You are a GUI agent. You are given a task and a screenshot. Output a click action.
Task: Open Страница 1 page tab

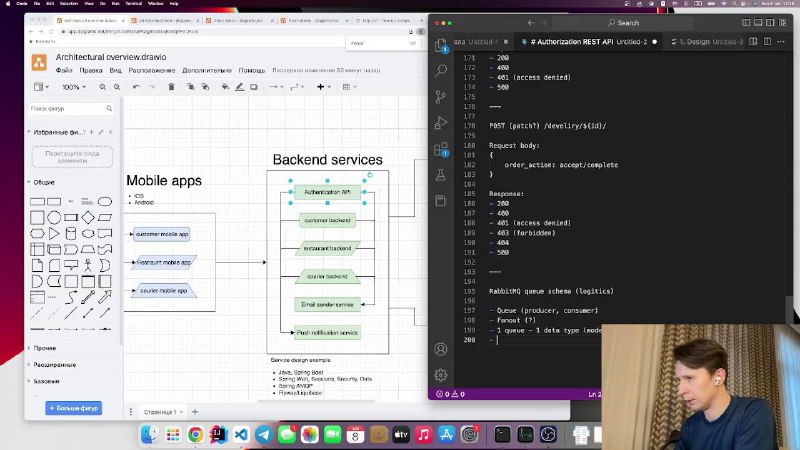click(x=163, y=412)
